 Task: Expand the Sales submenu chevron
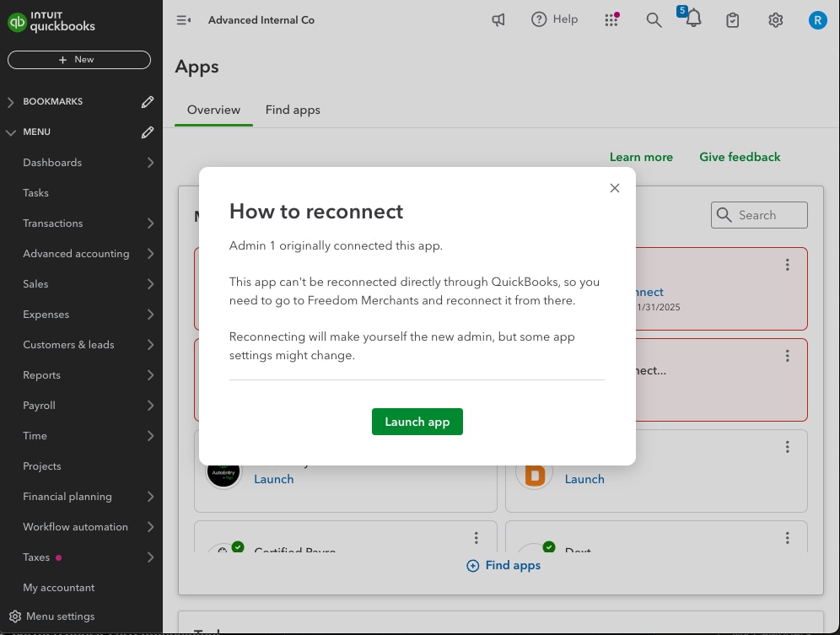(150, 284)
